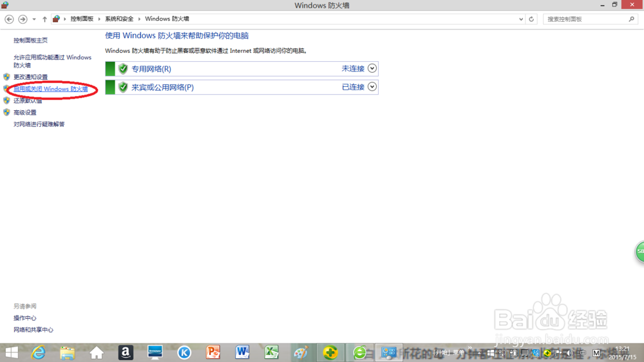The image size is (644, 362).
Task: Refresh the address bar view
Action: point(531,19)
